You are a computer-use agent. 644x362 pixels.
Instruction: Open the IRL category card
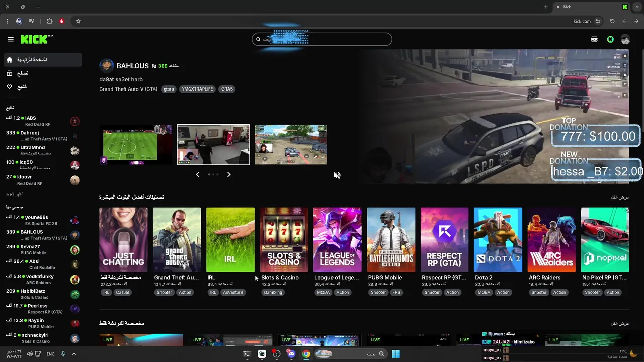click(x=230, y=240)
